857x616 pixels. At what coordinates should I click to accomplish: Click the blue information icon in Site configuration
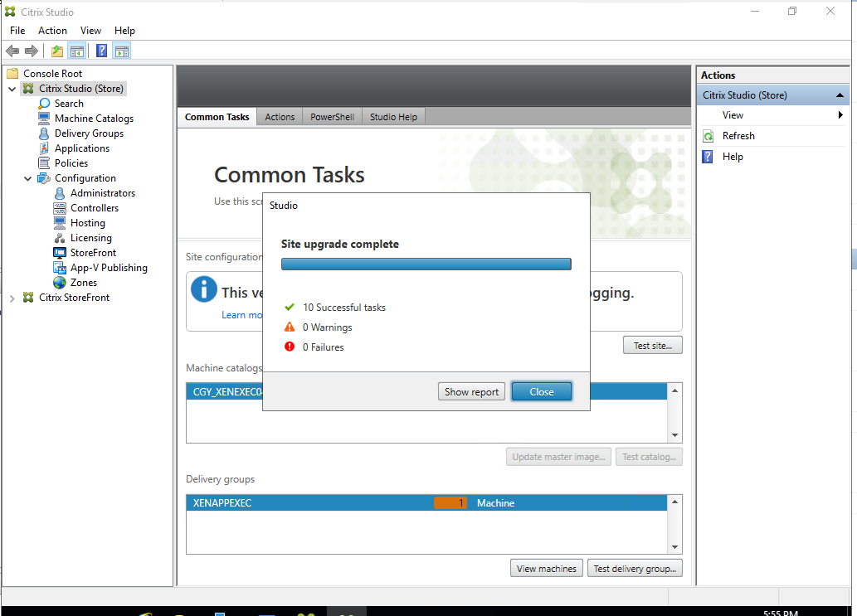(204, 289)
